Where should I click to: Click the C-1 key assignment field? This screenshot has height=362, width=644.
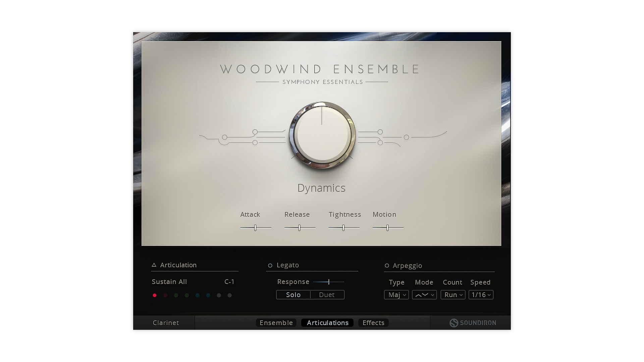(229, 282)
